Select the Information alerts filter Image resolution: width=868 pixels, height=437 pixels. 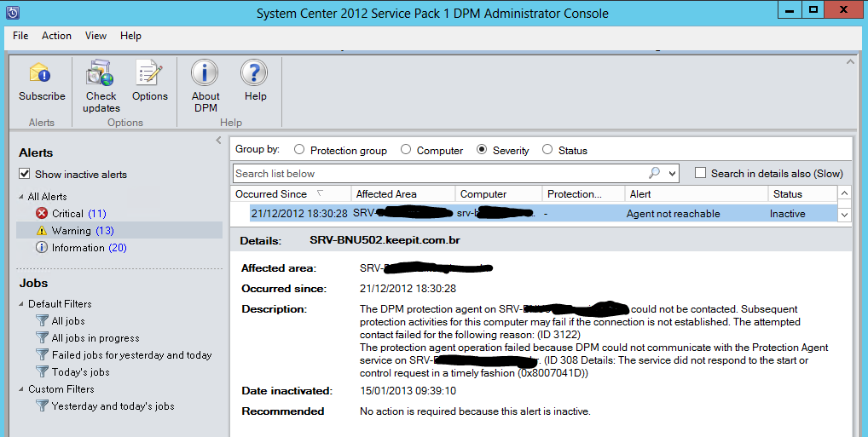pos(77,248)
